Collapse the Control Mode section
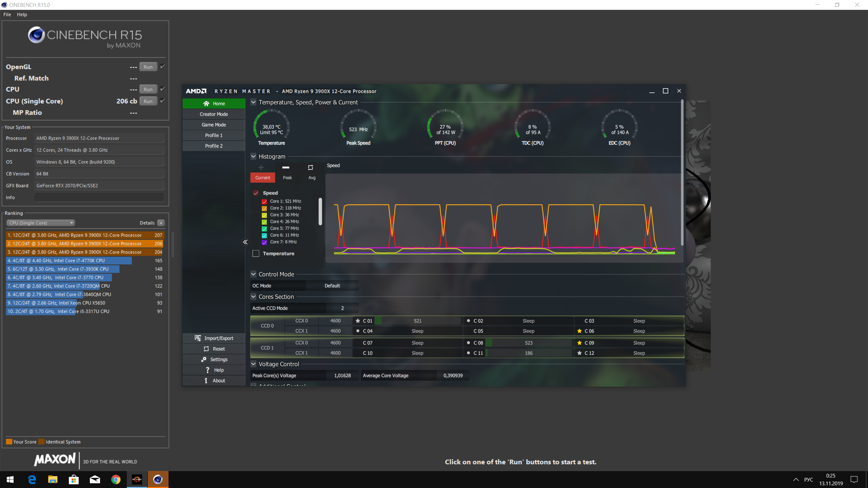Screen dimensions: 868x488 (x=253, y=274)
